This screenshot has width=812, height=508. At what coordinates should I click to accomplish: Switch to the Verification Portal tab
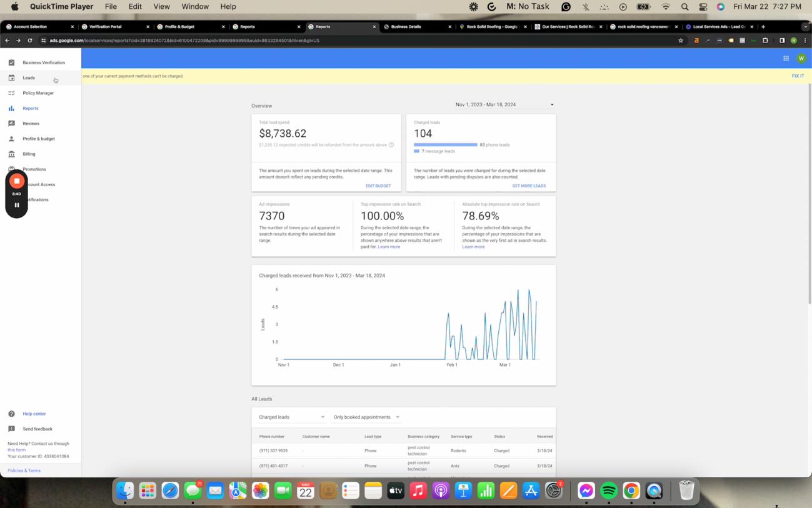[115, 27]
